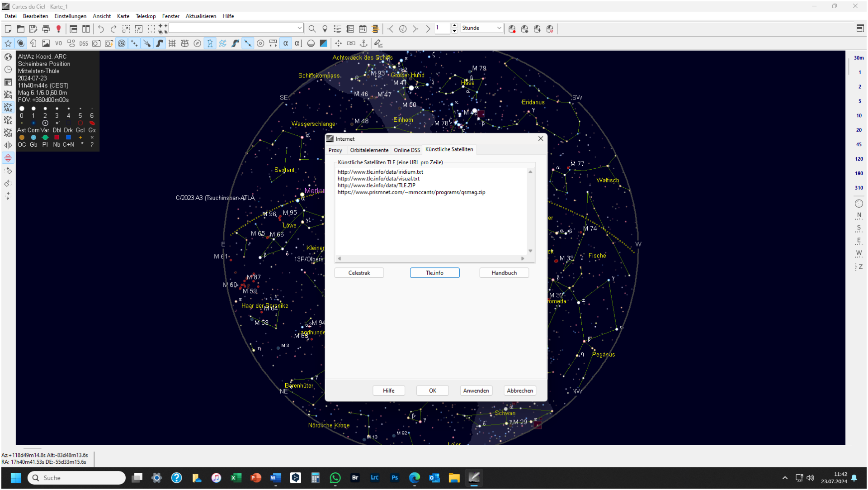Toggle constellation figure lines
This screenshot has height=490, width=868.
(210, 43)
